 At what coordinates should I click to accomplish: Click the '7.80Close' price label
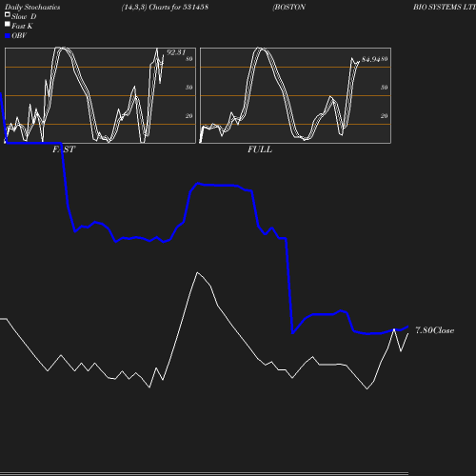click(x=435, y=330)
